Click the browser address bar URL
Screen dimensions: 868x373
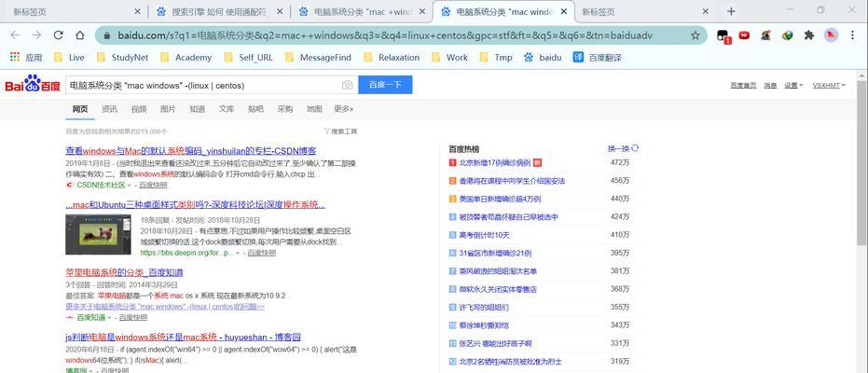(x=385, y=35)
